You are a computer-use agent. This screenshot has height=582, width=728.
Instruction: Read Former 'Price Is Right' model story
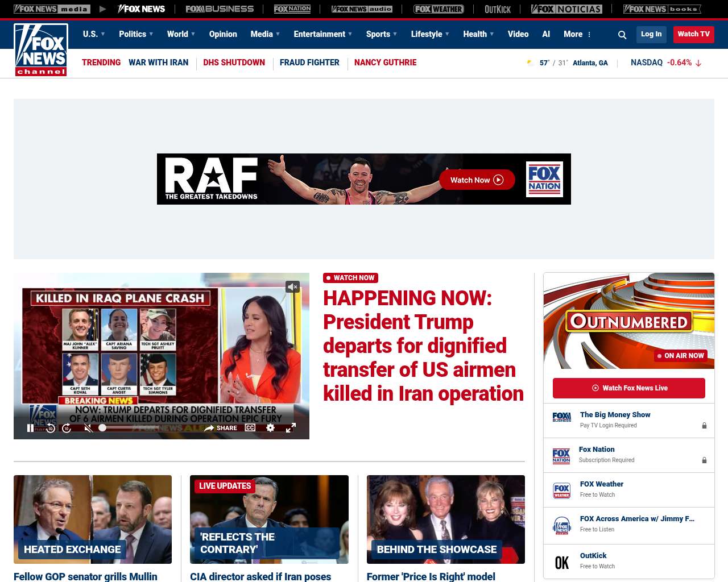pyautogui.click(x=431, y=576)
